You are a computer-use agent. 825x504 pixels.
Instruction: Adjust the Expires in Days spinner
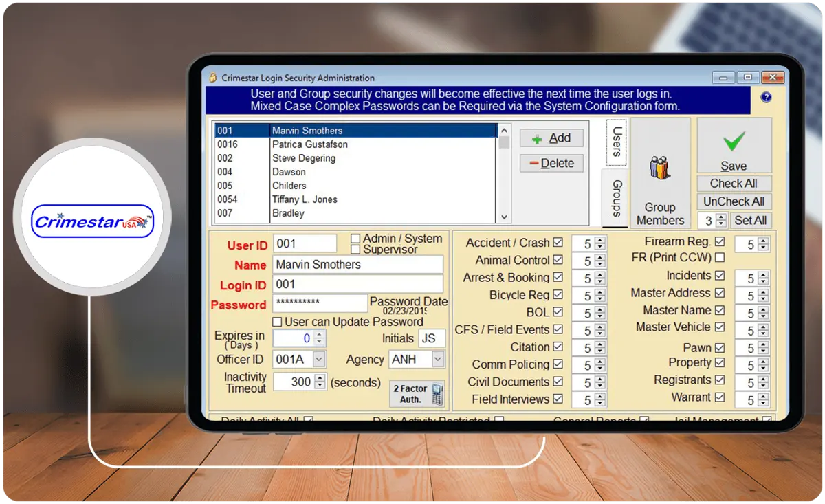320,338
